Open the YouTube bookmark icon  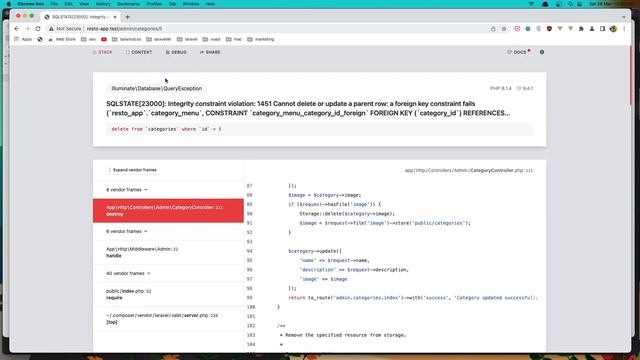click(104, 39)
